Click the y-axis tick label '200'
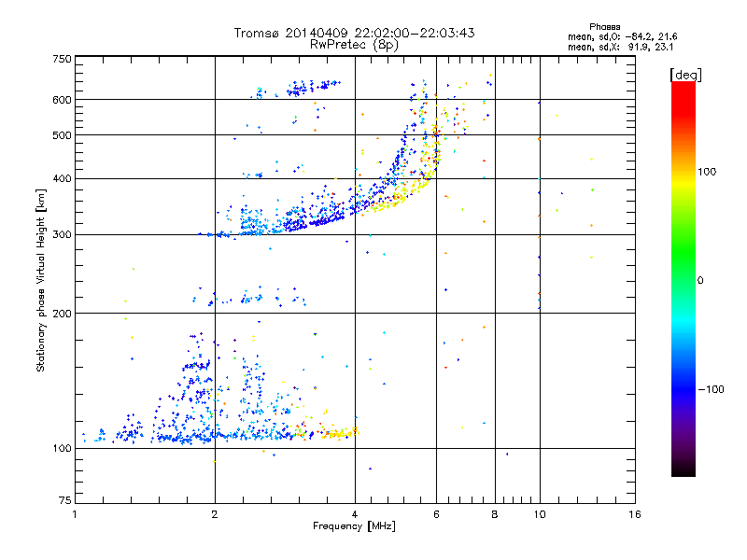This screenshot has width=747, height=560. pyautogui.click(x=62, y=314)
